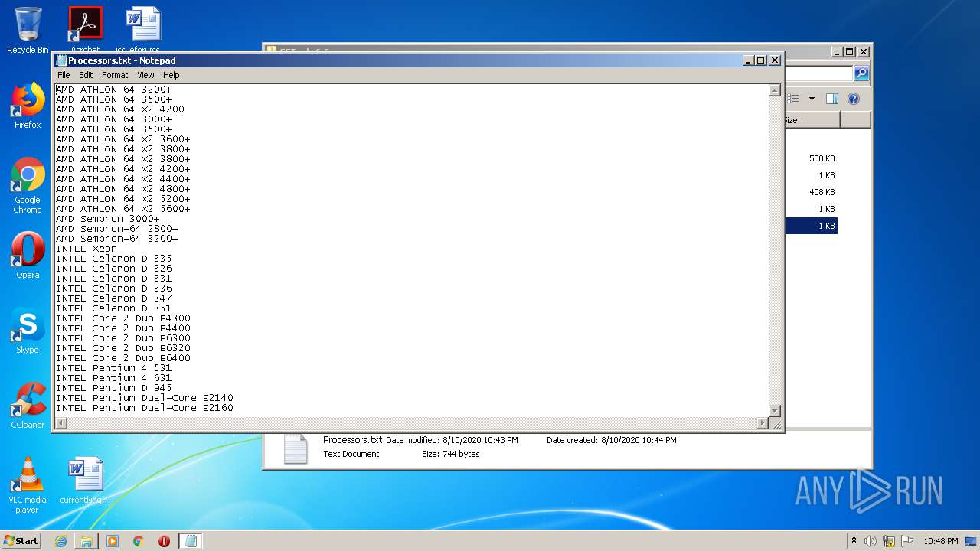Click the Start button
The height and width of the screenshot is (551, 980).
[21, 541]
